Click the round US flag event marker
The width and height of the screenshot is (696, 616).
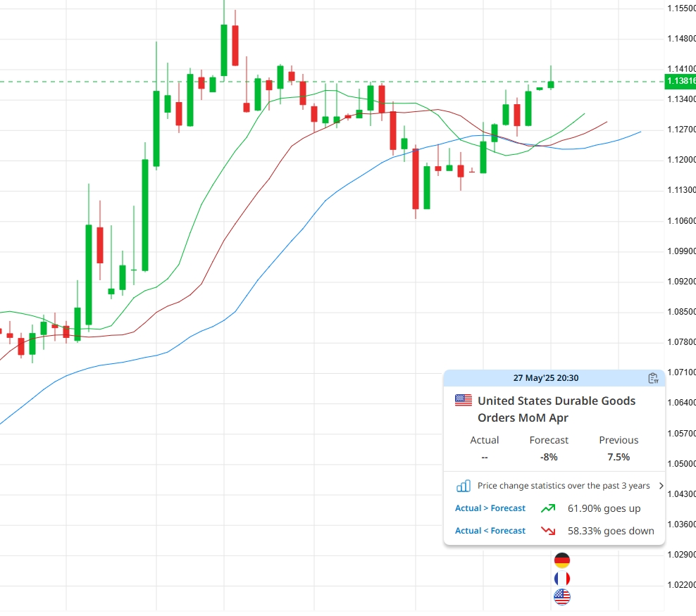click(561, 597)
